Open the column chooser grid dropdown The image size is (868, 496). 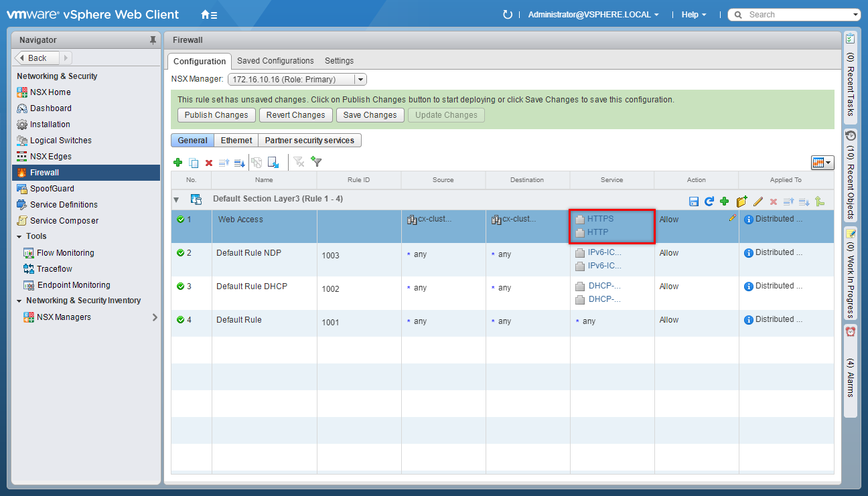click(822, 163)
